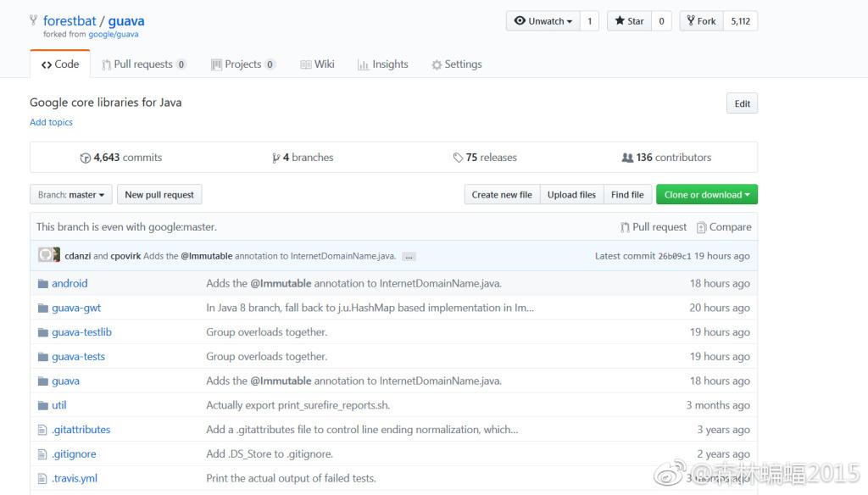Open the Wiki tab
This screenshot has height=495, width=868.
click(317, 64)
